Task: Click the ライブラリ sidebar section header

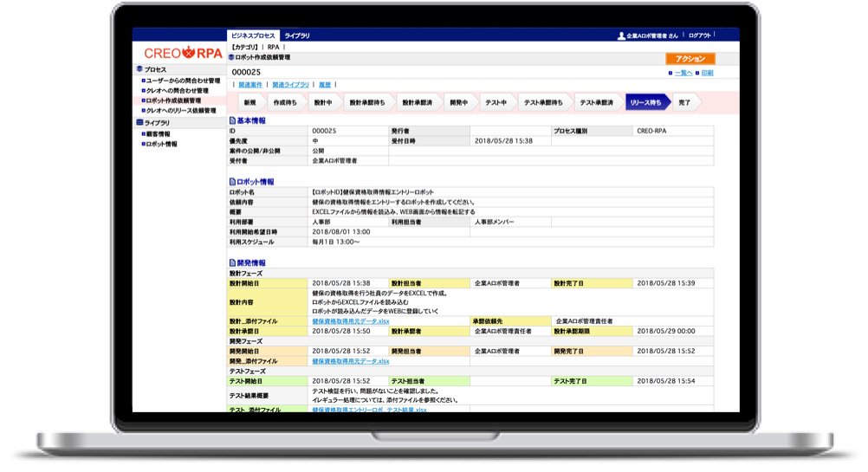Action: [x=157, y=122]
